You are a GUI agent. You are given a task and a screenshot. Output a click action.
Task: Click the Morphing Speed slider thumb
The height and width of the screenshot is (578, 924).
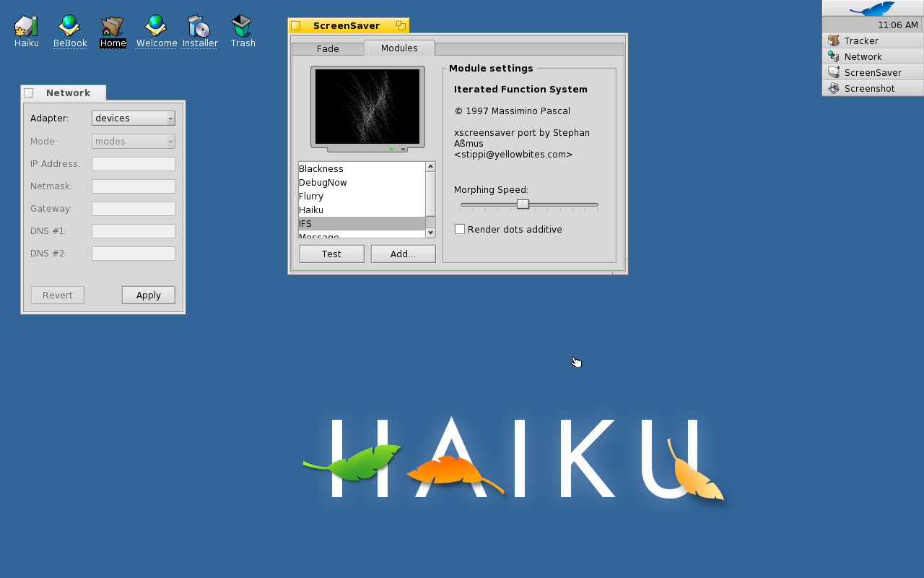(x=523, y=204)
